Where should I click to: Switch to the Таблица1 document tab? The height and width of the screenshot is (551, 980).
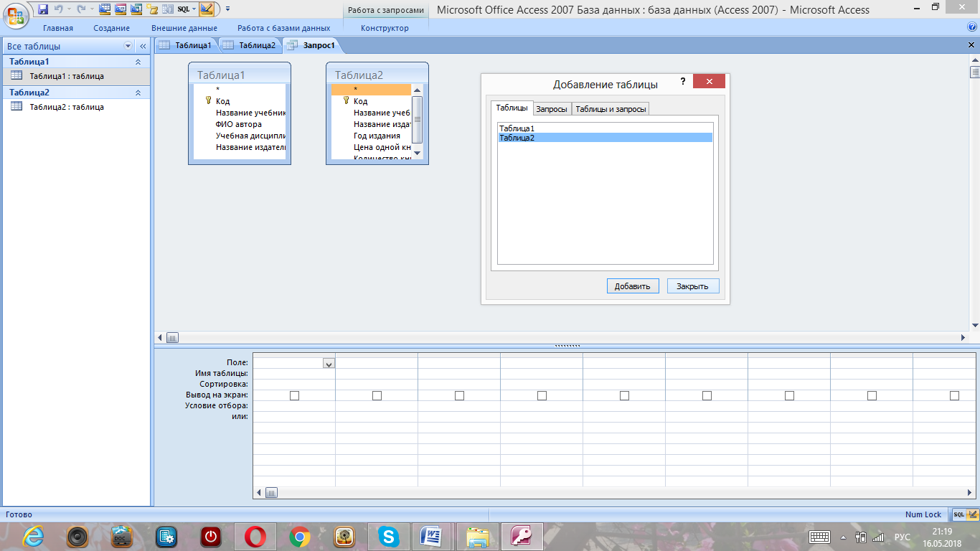pyautogui.click(x=186, y=45)
